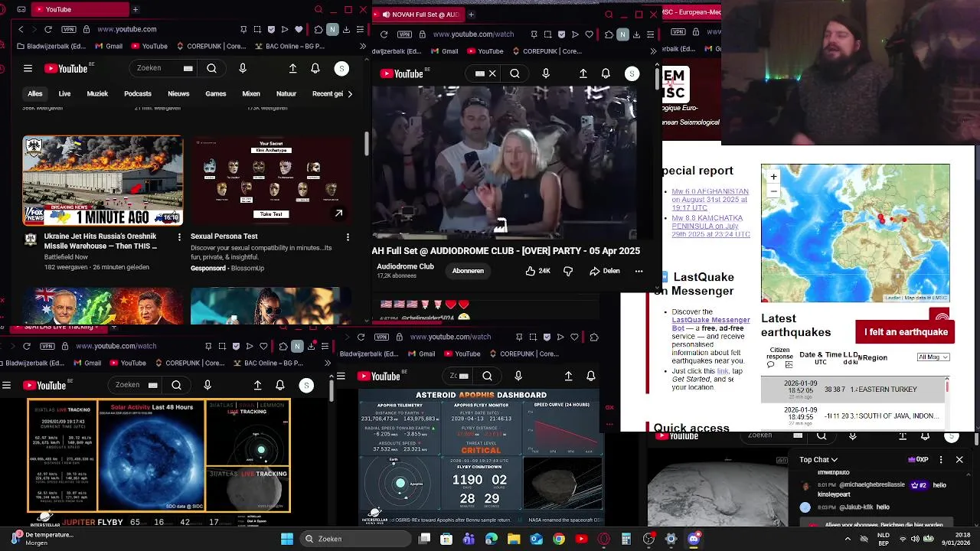
Task: Open All Mag magnitude dropdown on EMSC page
Action: click(x=933, y=357)
